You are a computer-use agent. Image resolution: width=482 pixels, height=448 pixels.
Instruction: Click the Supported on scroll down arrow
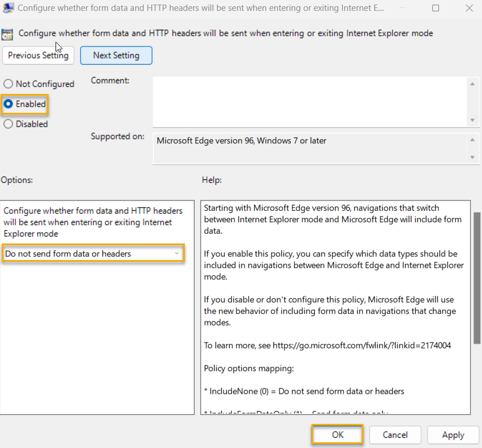[472, 157]
